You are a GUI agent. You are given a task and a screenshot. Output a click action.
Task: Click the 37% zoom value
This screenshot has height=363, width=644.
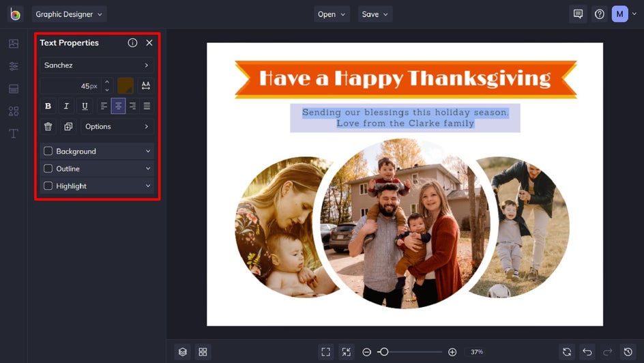pos(476,352)
